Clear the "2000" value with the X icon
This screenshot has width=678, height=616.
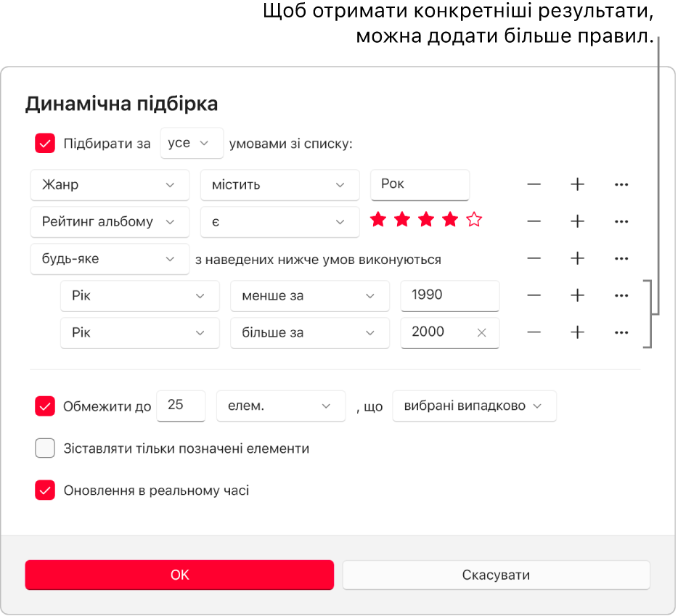(481, 333)
